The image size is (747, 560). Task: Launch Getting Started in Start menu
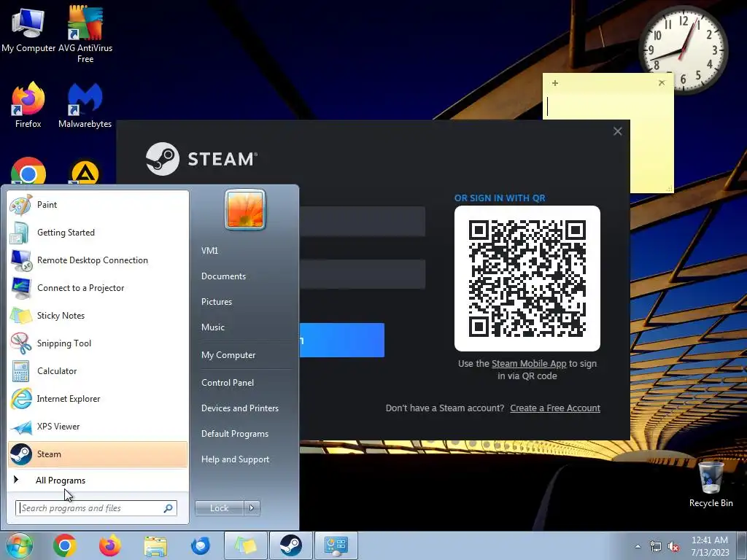point(98,233)
